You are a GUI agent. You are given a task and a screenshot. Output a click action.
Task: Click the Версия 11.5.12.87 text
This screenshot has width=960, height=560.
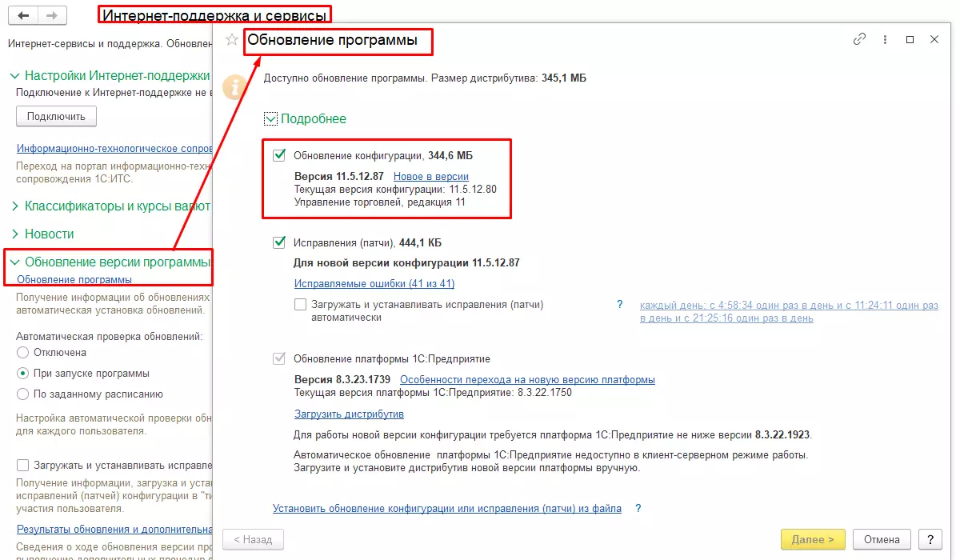(x=339, y=176)
